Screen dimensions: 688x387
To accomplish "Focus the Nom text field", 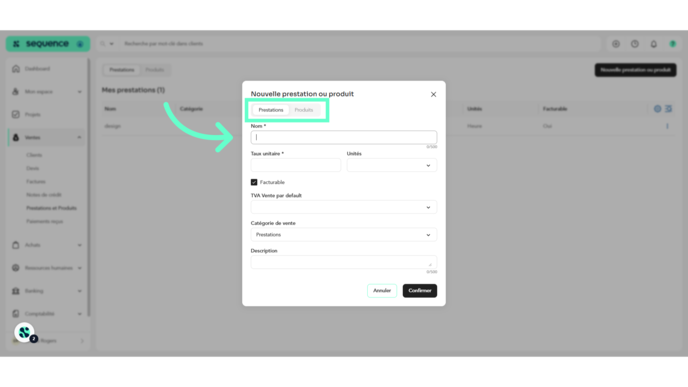I will tap(344, 137).
